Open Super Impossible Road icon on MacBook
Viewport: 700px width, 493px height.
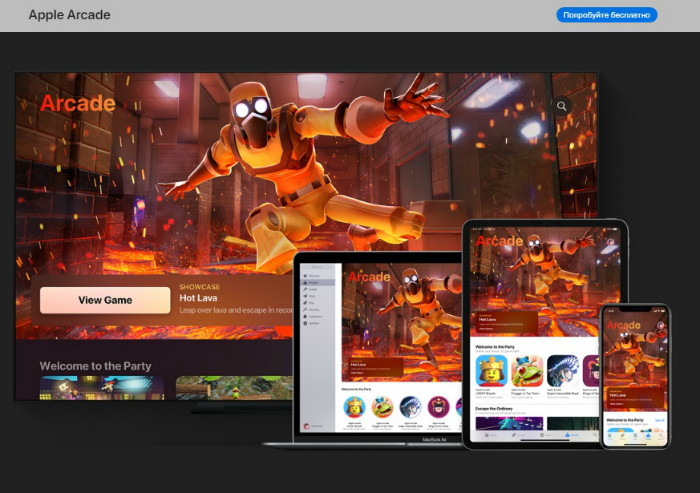click(x=410, y=407)
